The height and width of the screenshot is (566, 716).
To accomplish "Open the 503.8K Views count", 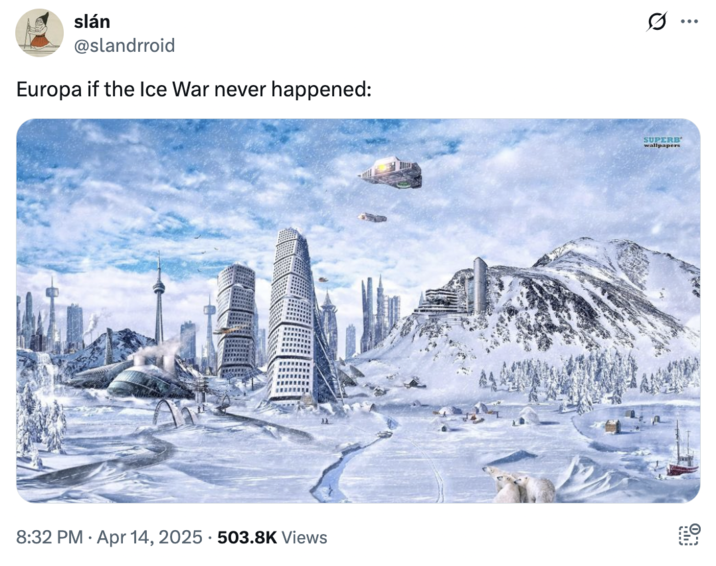I will tap(272, 537).
